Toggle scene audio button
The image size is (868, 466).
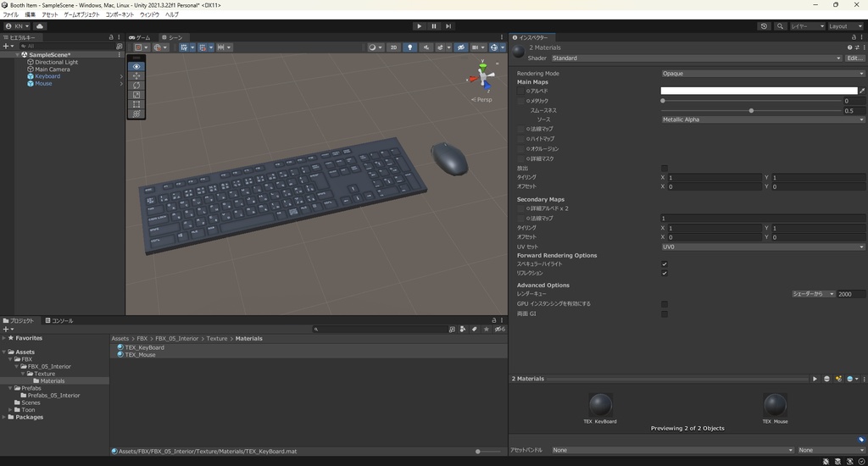tap(426, 47)
